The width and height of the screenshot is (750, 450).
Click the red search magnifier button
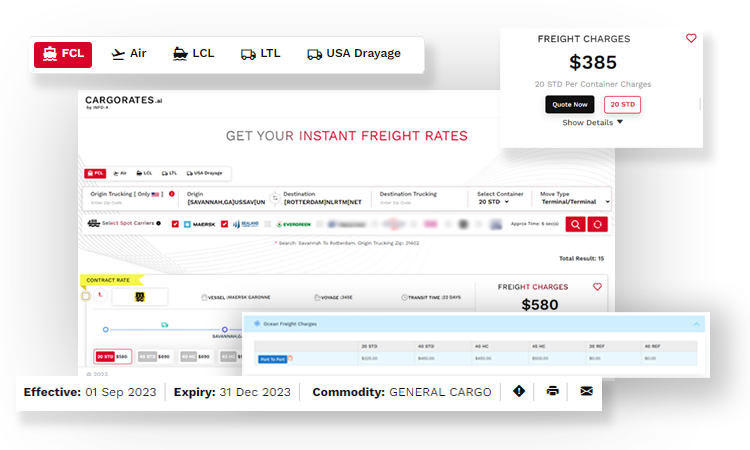click(x=576, y=224)
